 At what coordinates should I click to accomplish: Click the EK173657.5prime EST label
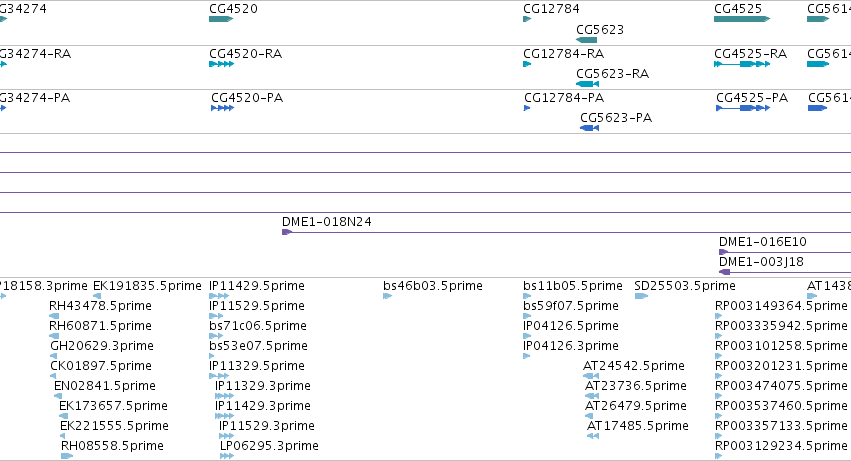click(113, 406)
